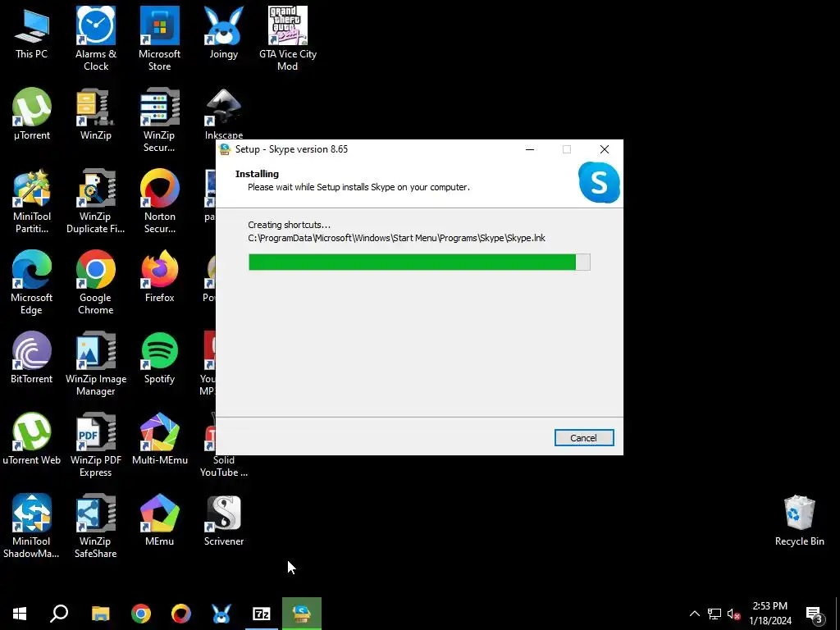This screenshot has height=630, width=840.
Task: Select the Multi-MEmu desktop shortcut
Action: [x=160, y=440]
